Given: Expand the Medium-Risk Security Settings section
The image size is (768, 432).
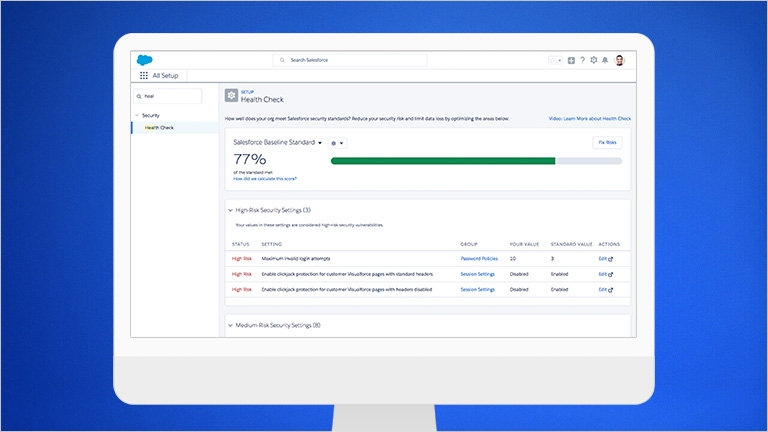Looking at the screenshot, I should [230, 325].
